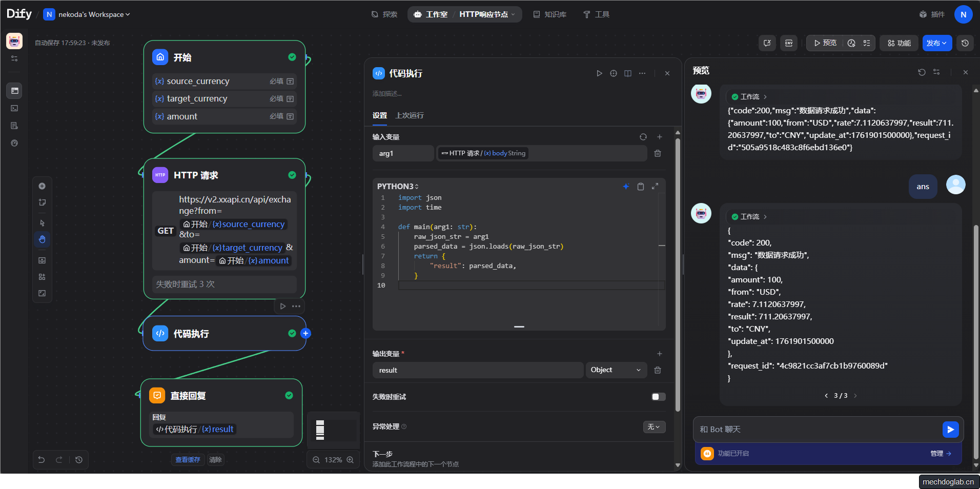Click the zoom in magnifier icon
The width and height of the screenshot is (980, 489).
pos(350,460)
